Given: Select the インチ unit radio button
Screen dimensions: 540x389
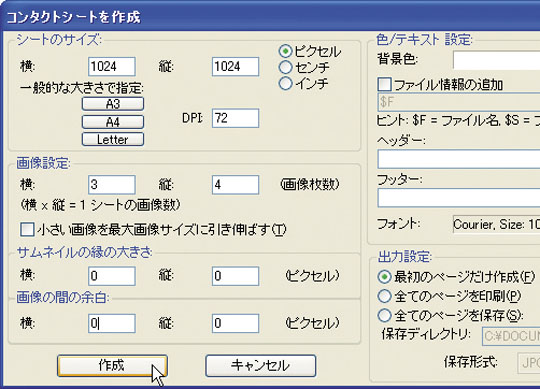Looking at the screenshot, I should [x=285, y=83].
